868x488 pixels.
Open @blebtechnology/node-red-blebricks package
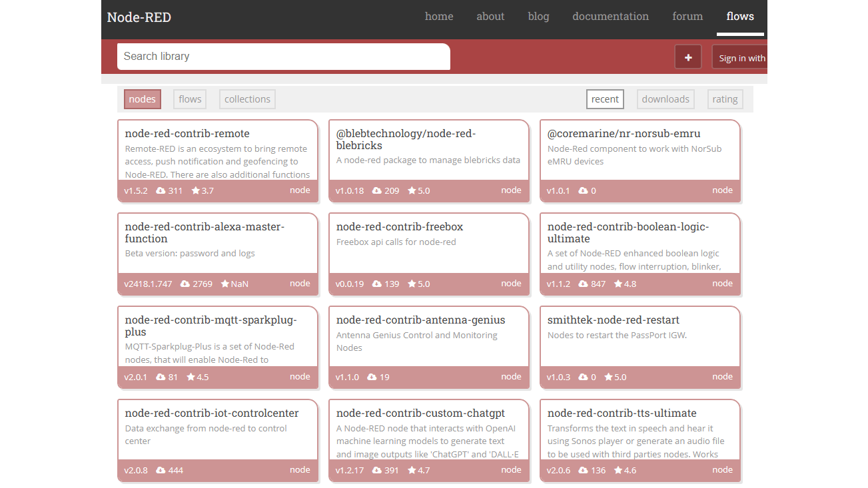click(x=406, y=140)
